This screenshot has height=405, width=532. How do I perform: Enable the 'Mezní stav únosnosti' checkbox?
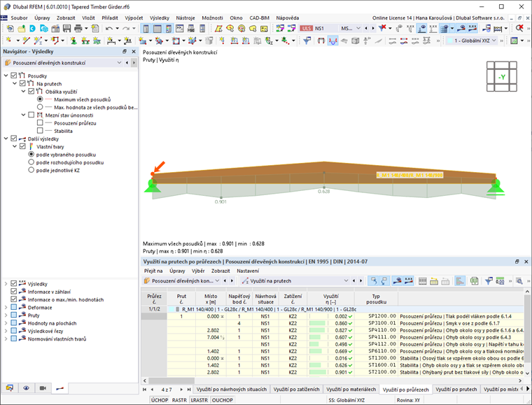[31, 115]
